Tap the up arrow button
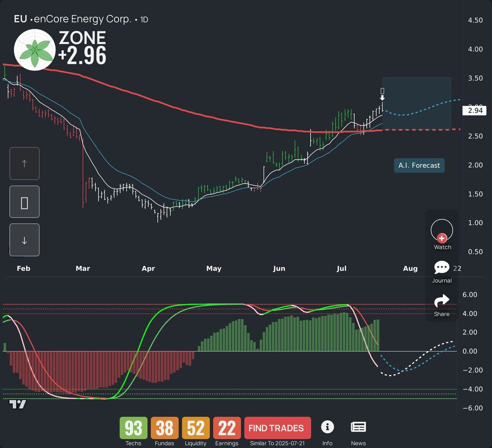Viewport: 492px width, 448px height. [24, 163]
